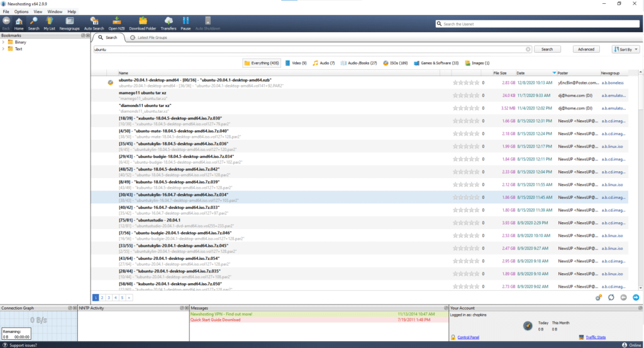
Task: Open the Window menu
Action: (x=55, y=11)
